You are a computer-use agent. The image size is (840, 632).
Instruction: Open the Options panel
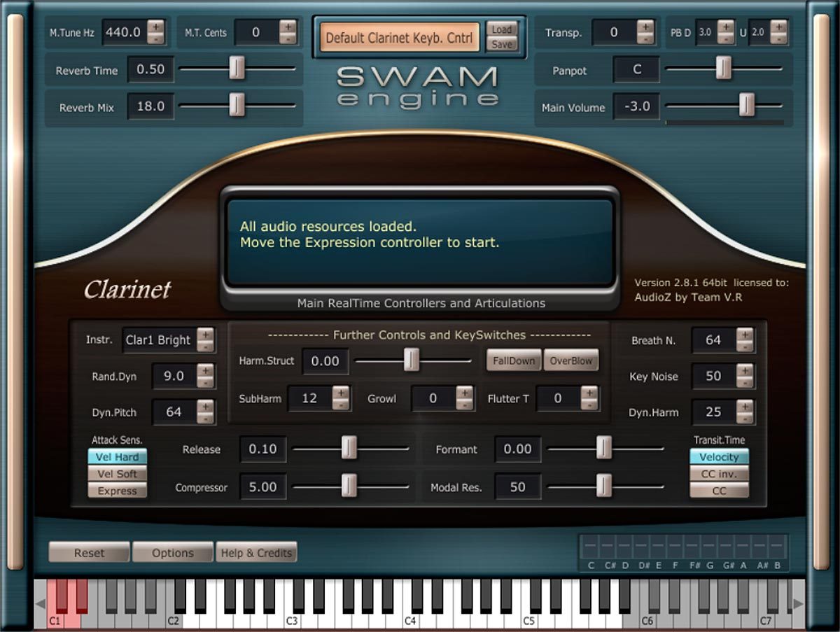pos(173,552)
